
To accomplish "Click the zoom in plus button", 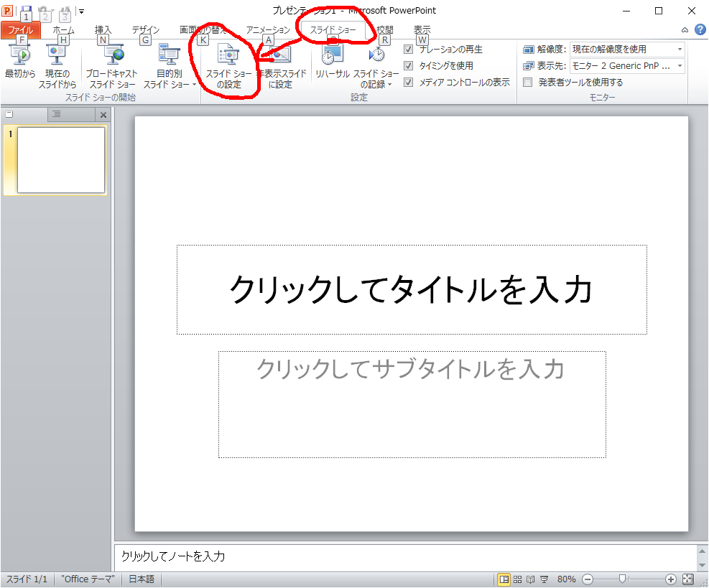I will 670,579.
